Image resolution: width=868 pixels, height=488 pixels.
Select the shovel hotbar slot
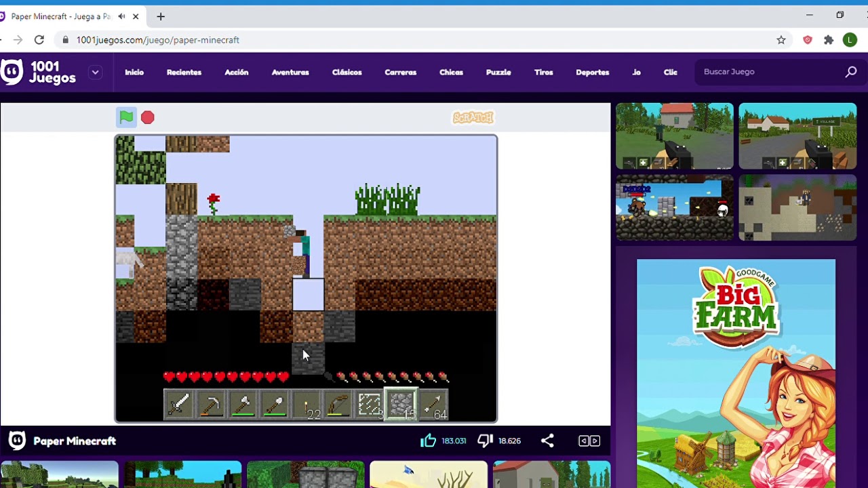pyautogui.click(x=275, y=405)
